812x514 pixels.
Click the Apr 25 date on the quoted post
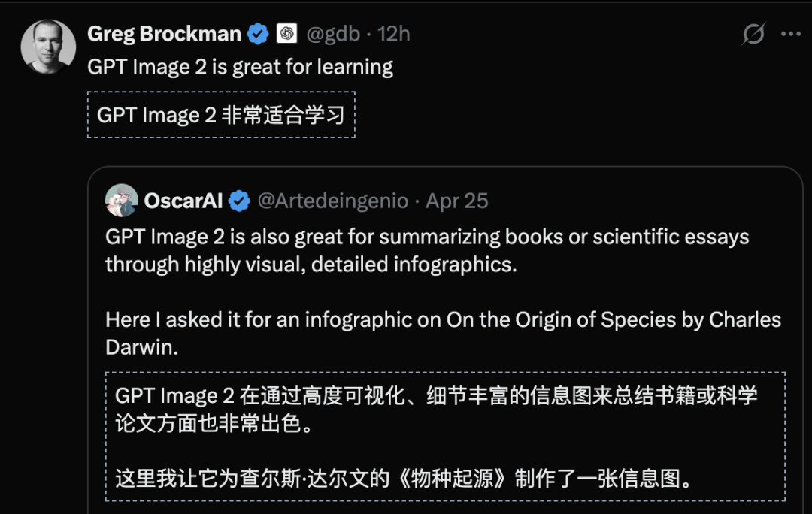tap(457, 201)
